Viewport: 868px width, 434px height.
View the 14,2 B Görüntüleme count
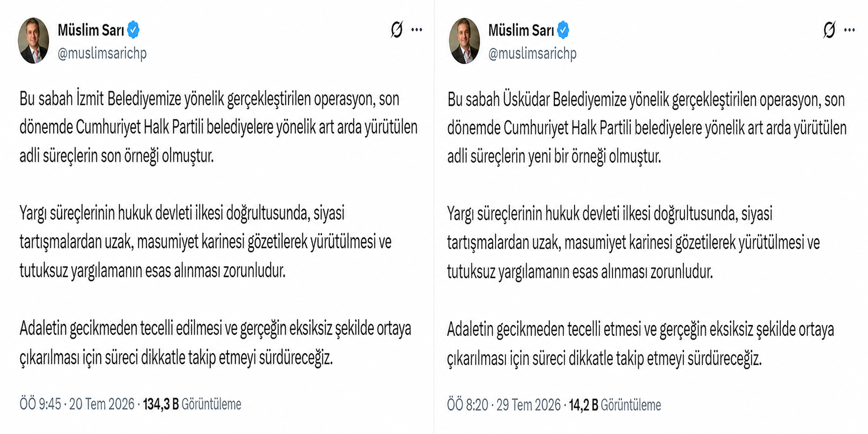tap(615, 405)
